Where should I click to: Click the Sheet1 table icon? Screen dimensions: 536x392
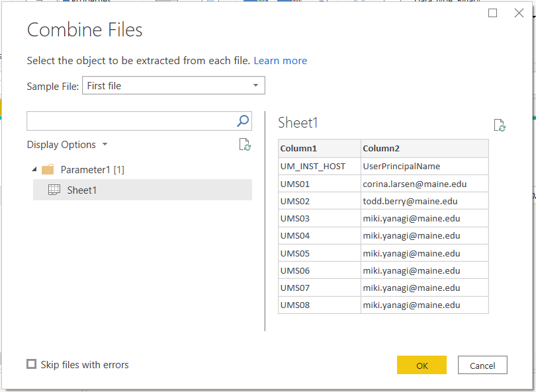pos(54,190)
